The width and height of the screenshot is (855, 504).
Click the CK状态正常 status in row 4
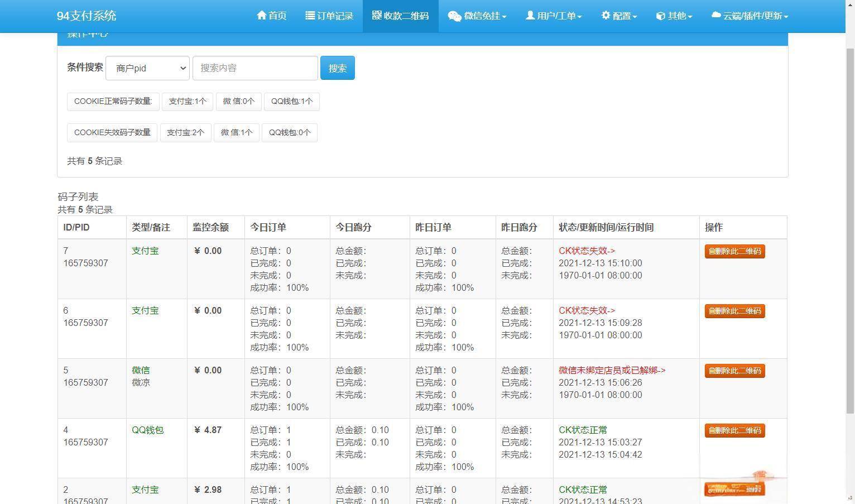[x=583, y=430]
